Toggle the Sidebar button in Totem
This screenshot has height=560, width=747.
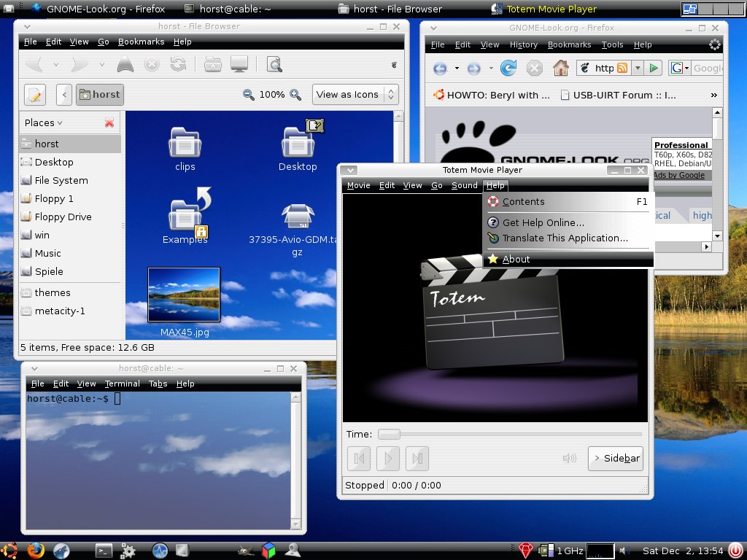(x=616, y=459)
